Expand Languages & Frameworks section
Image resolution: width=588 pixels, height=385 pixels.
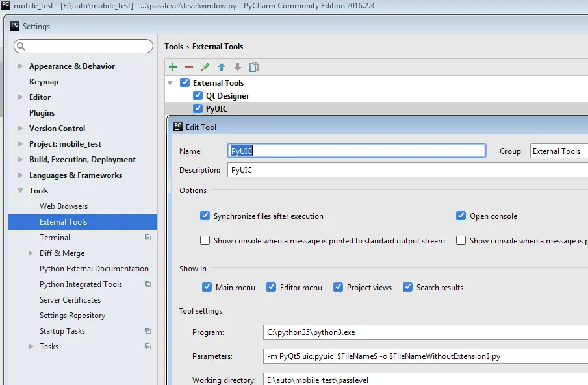[x=20, y=175]
